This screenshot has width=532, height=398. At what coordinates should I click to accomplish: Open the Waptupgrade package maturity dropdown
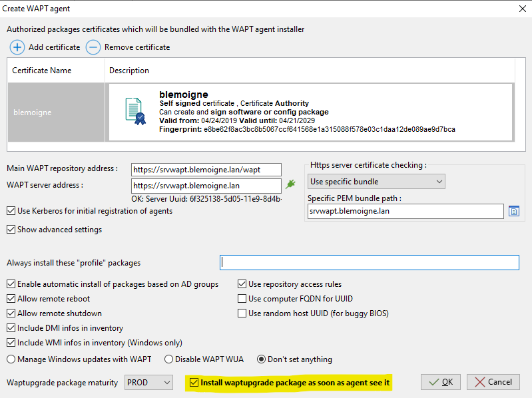click(148, 383)
